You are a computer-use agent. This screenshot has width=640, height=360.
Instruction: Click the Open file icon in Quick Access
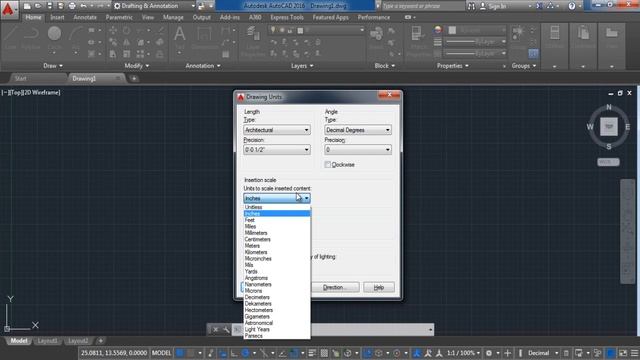38,6
